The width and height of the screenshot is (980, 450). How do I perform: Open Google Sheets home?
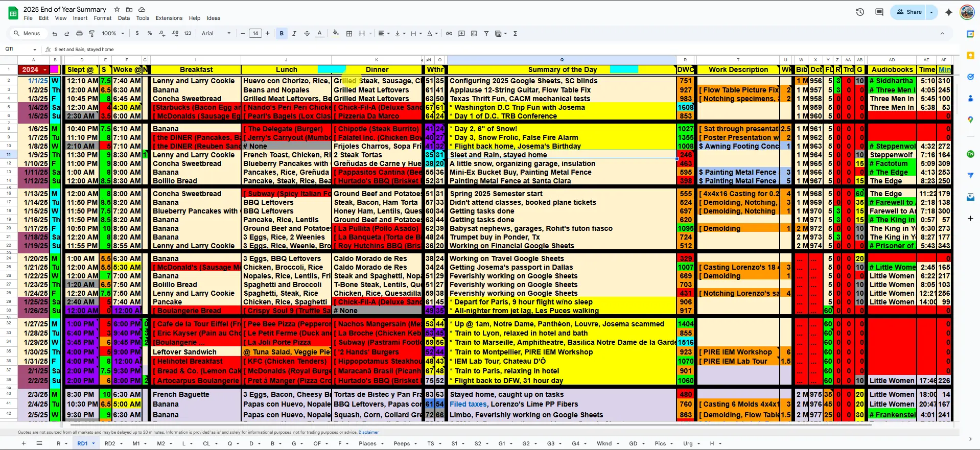(13, 13)
